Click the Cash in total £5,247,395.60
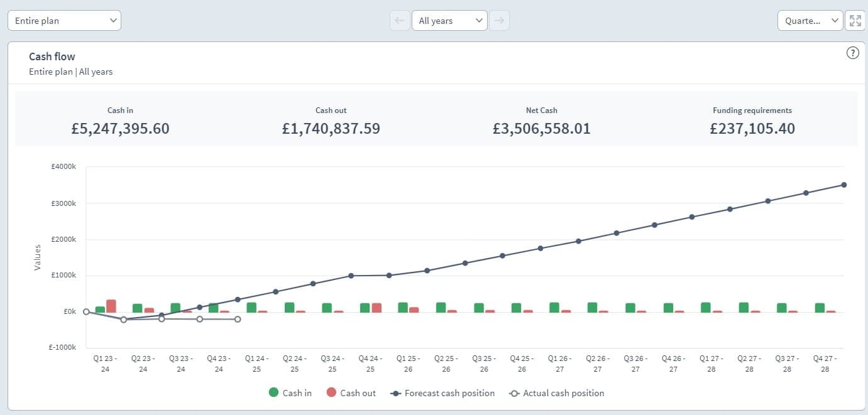The height and width of the screenshot is (415, 868). 120,129
